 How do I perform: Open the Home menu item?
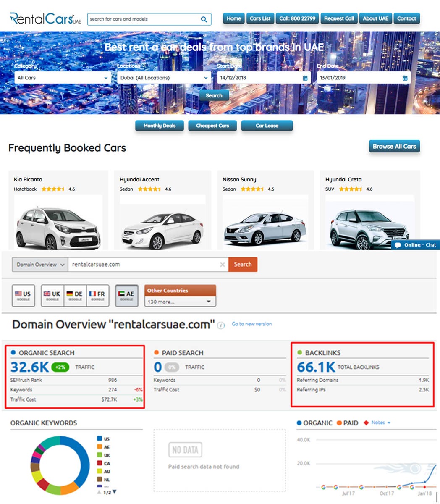(x=234, y=18)
